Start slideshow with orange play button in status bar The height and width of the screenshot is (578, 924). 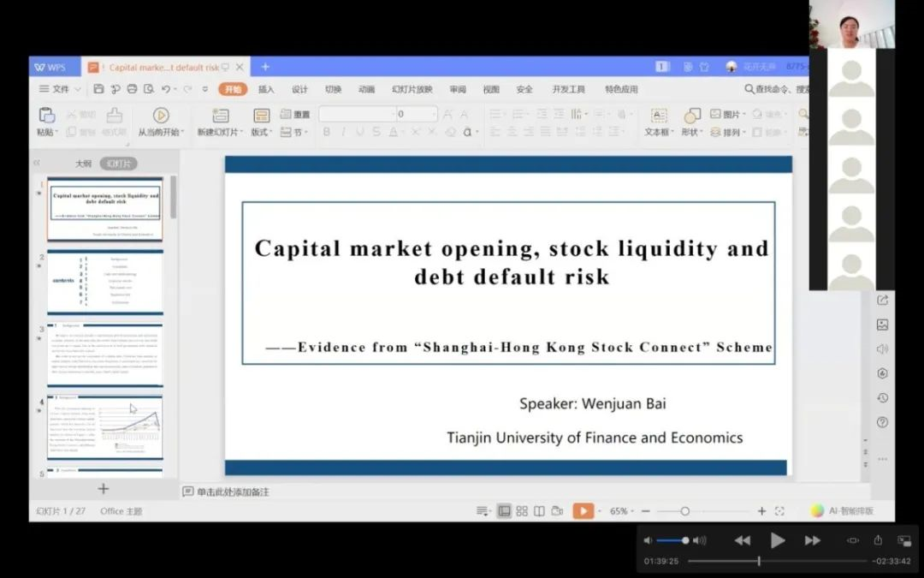pos(583,511)
